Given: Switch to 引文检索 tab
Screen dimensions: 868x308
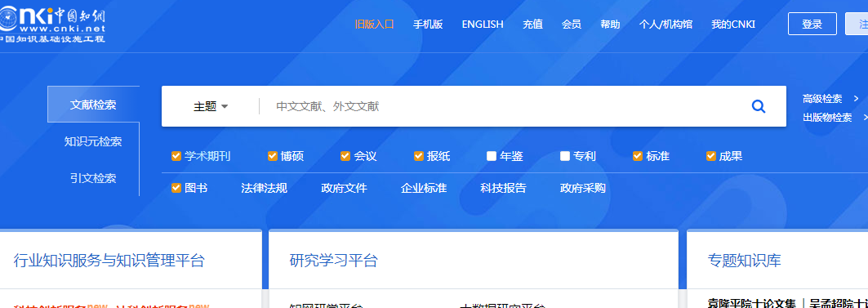Looking at the screenshot, I should pyautogui.click(x=93, y=178).
